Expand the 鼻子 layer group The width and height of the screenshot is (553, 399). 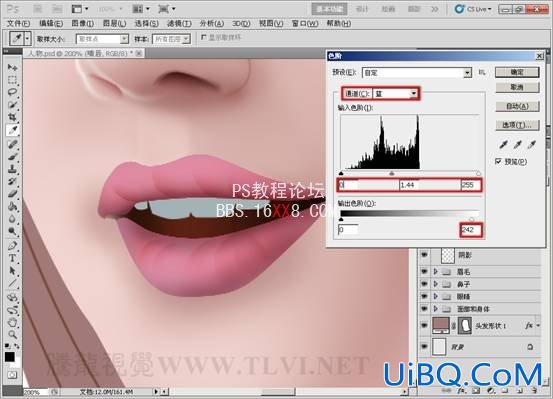[x=436, y=284]
